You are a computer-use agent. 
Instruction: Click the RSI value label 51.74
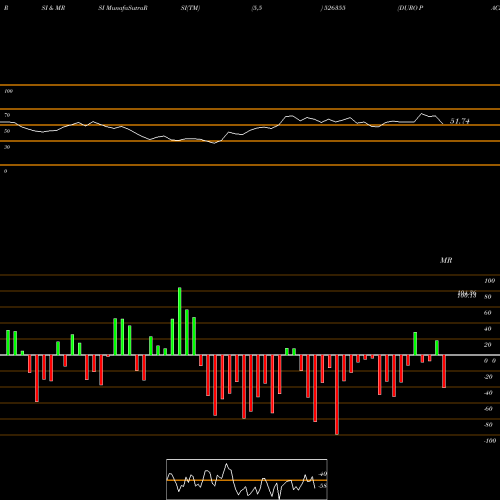click(460, 121)
